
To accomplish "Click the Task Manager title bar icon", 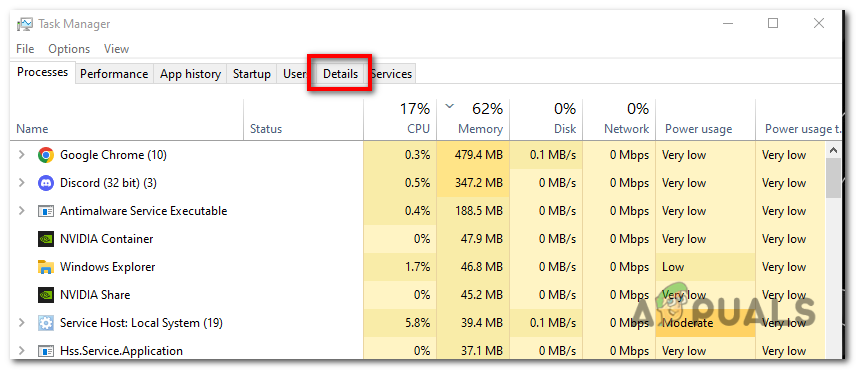I will click(x=25, y=24).
